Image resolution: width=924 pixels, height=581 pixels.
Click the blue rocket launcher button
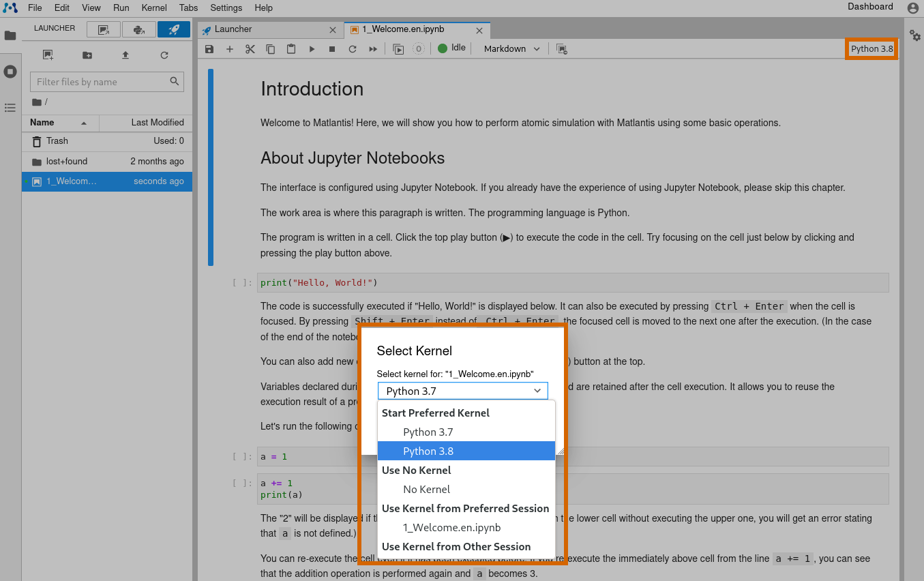(x=174, y=29)
